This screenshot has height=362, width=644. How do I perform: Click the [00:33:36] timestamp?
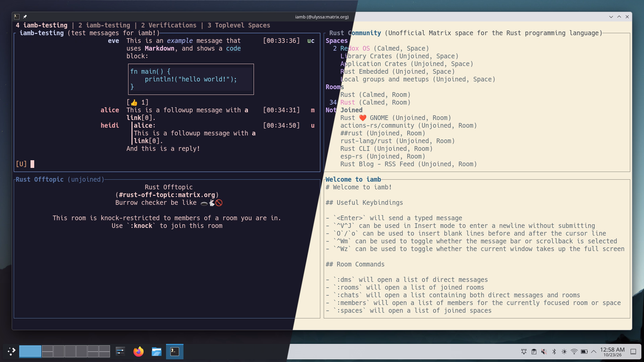pyautogui.click(x=281, y=41)
